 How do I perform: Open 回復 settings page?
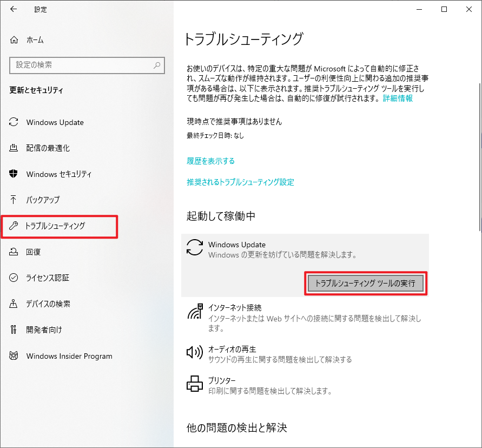33,252
